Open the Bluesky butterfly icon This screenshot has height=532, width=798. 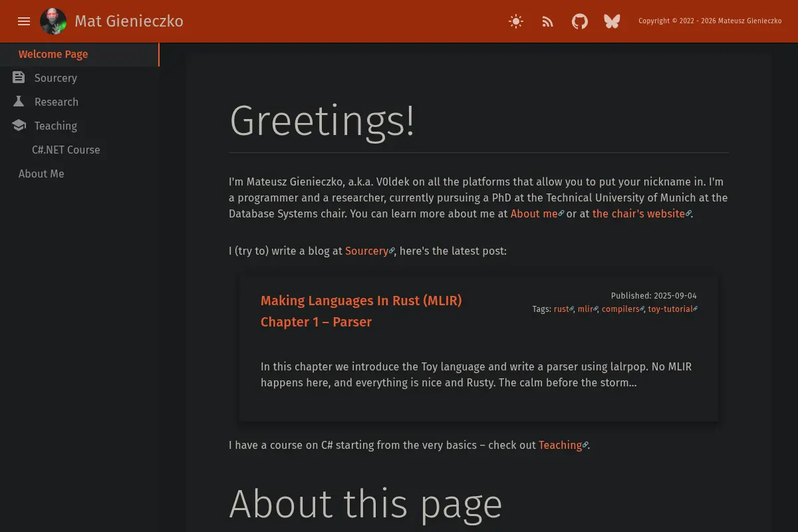(612, 21)
